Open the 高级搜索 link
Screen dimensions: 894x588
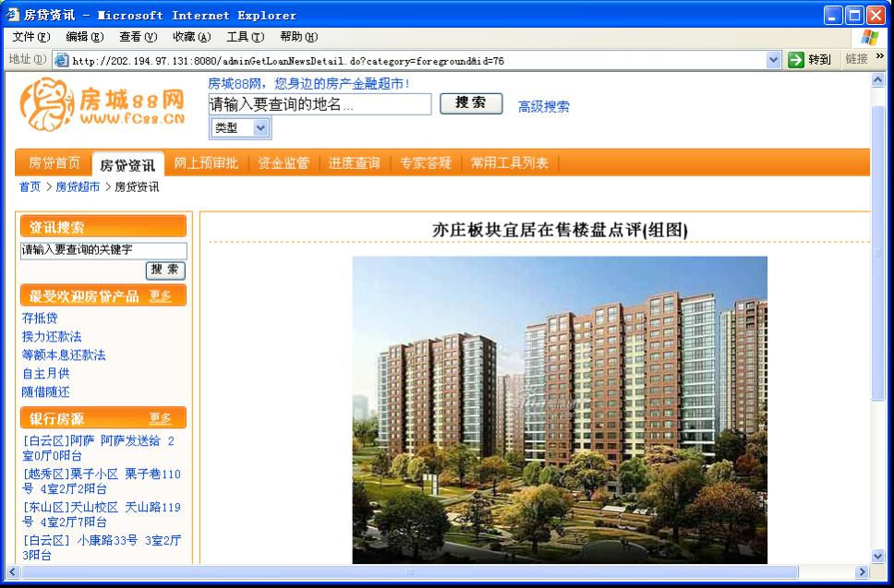pos(543,106)
